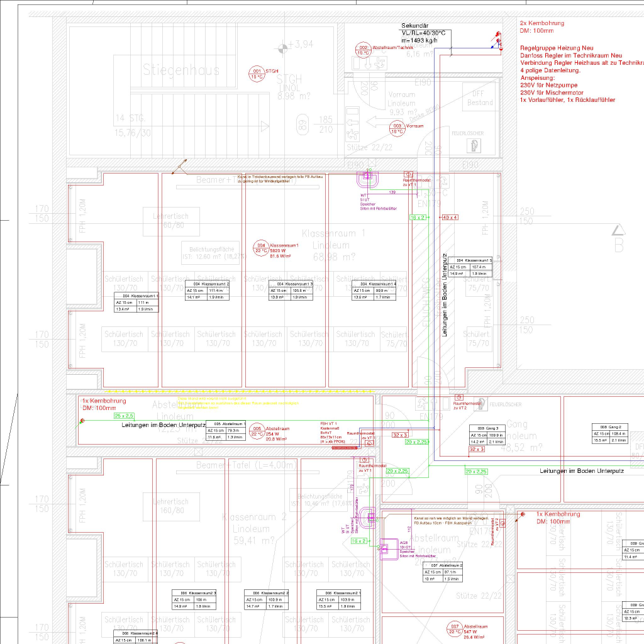Click the Stiegenhaus room label
Screen dimensions: 644x644
tap(181, 70)
